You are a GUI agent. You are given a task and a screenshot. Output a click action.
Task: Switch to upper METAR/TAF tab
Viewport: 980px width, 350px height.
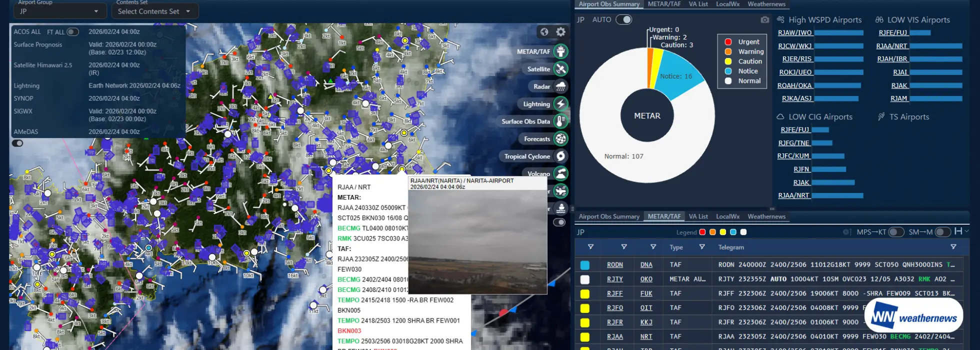tap(664, 4)
